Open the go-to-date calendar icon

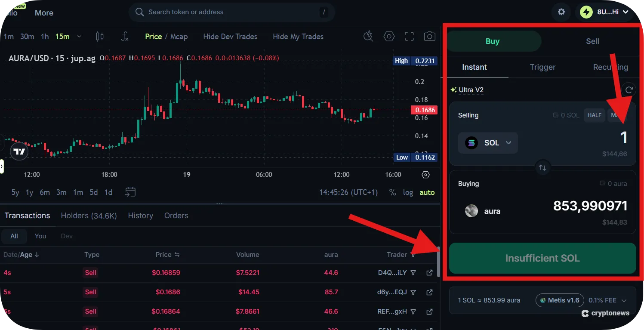130,193
